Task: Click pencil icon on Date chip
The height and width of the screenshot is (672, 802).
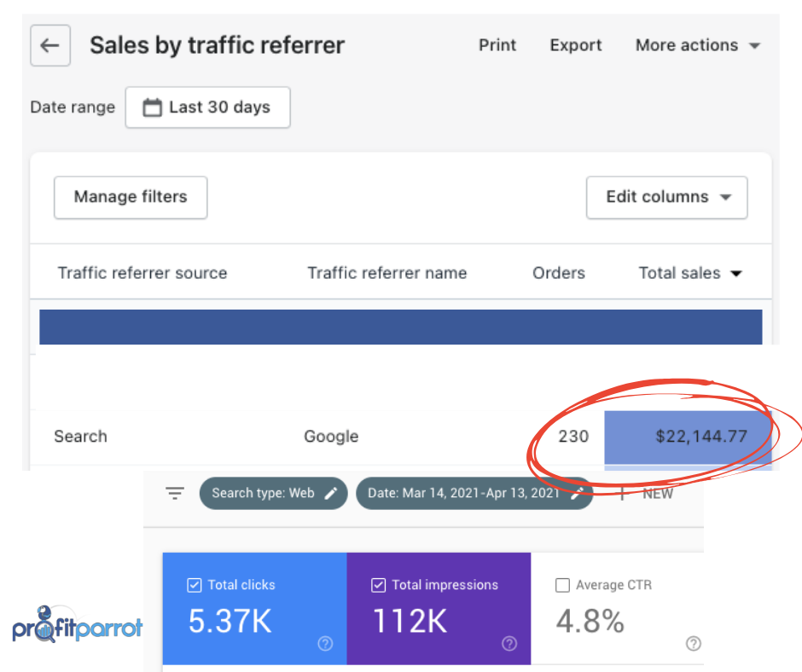Action: tap(578, 493)
